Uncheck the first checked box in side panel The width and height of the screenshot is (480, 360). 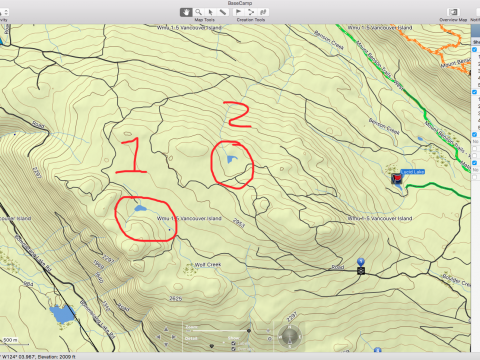[475, 50]
